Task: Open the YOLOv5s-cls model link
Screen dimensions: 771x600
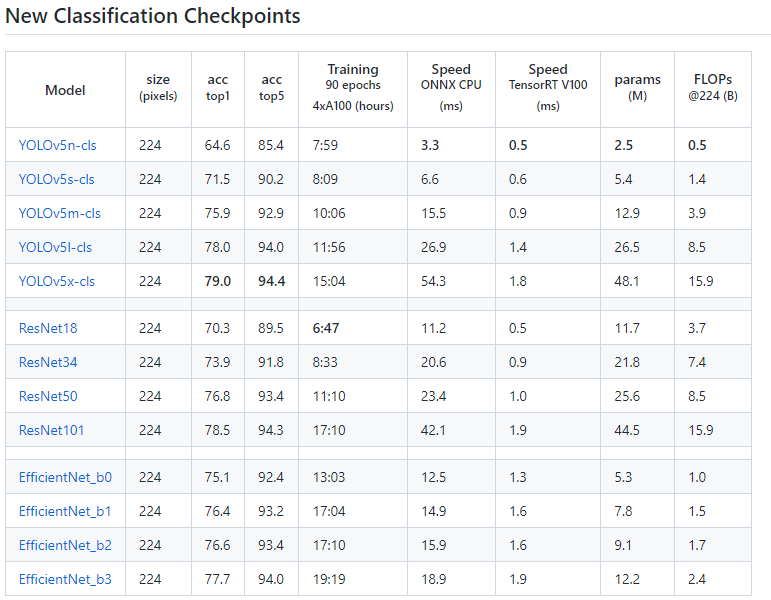Action: coord(57,179)
